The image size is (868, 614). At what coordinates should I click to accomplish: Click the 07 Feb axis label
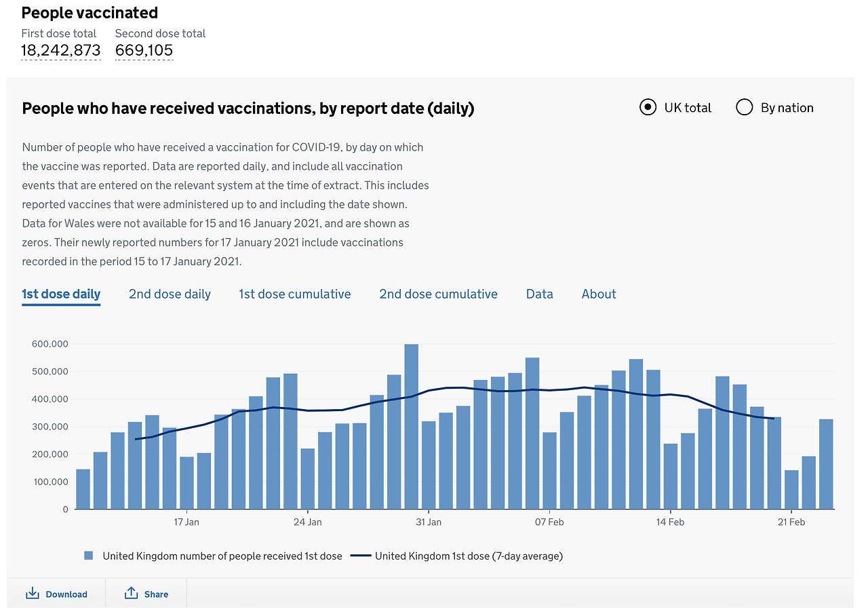[549, 522]
